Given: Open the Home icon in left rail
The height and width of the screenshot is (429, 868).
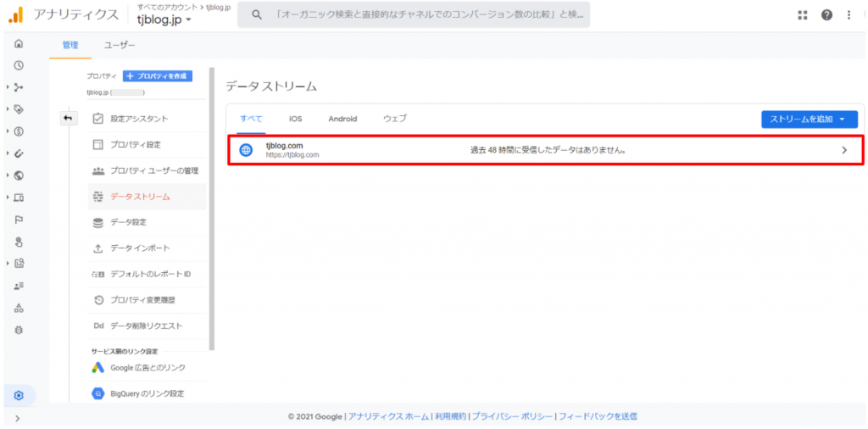Looking at the screenshot, I should click(x=19, y=43).
